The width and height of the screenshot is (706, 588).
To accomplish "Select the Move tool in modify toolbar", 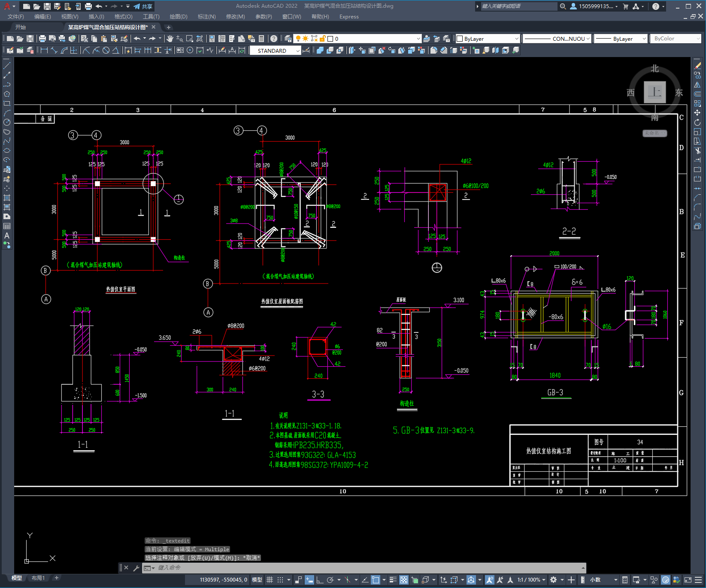I will (697, 113).
